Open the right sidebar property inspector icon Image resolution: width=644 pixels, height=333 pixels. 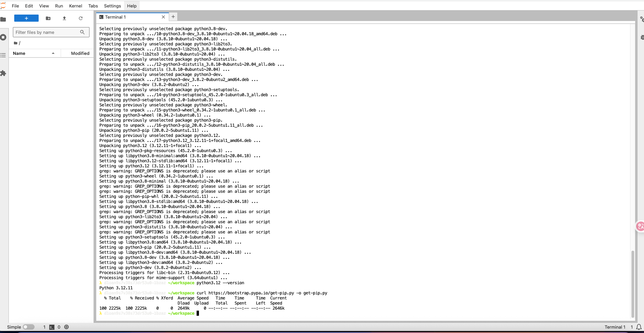pos(642,19)
